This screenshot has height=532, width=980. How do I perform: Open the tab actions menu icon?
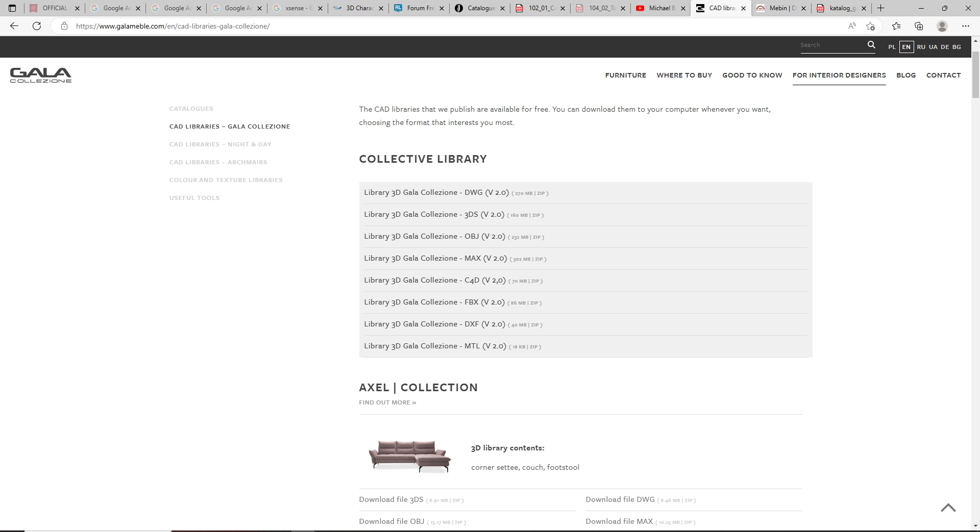click(x=12, y=8)
